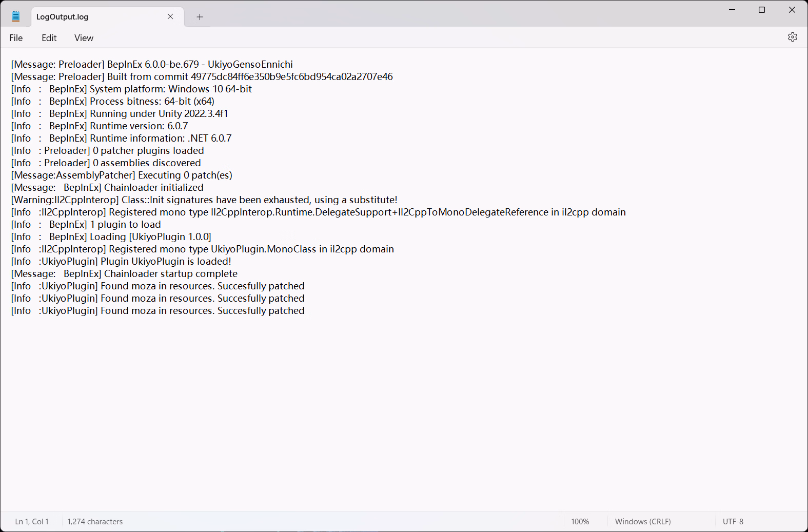Click the Ln 1, Col 1 position indicator
This screenshot has height=532, width=808.
(x=32, y=521)
